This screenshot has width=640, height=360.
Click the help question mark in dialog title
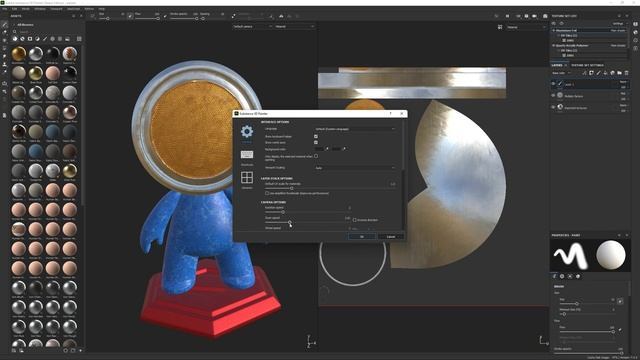[x=391, y=113]
